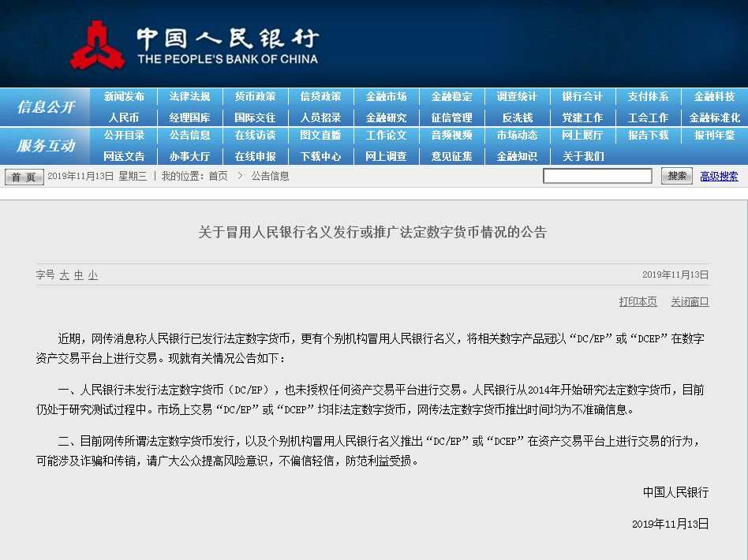Go to 党建工作 page
This screenshot has height=560, width=748.
coord(582,118)
